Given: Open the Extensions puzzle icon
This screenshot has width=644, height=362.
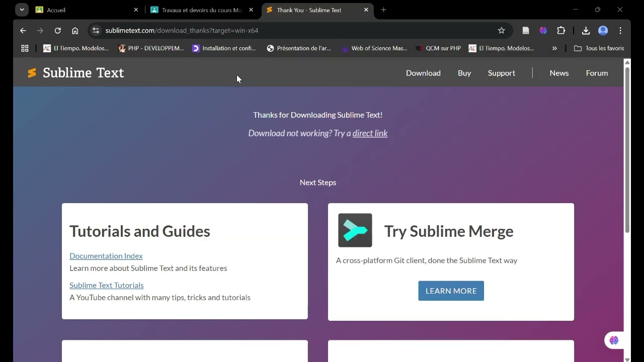Looking at the screenshot, I should 561,31.
